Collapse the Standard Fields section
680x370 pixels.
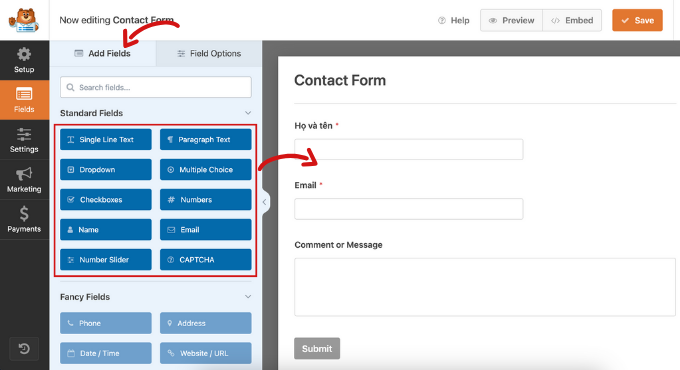click(x=248, y=113)
